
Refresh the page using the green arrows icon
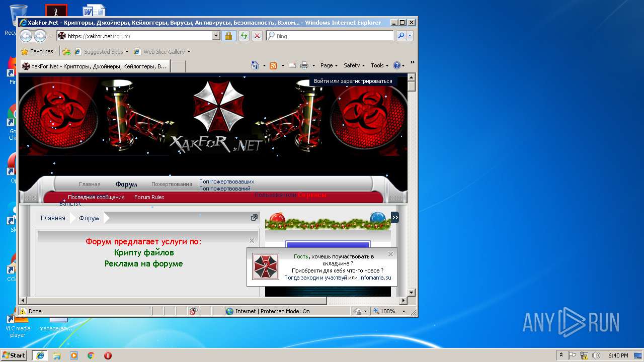point(244,36)
